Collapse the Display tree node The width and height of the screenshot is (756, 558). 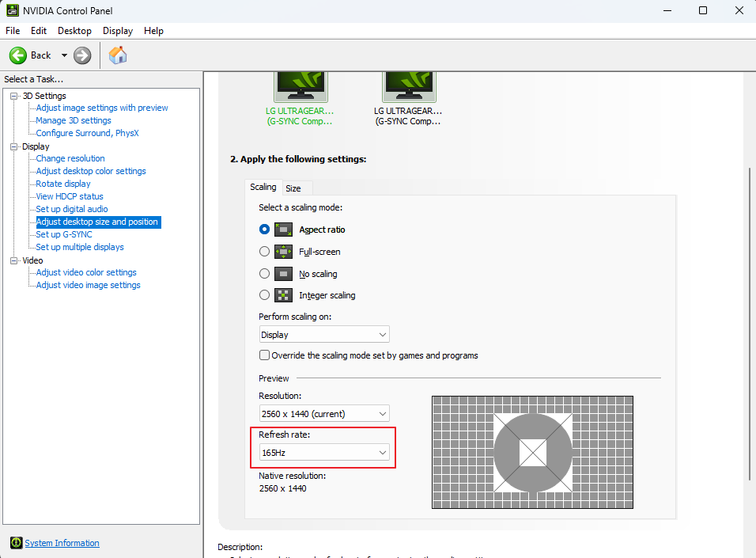point(14,146)
